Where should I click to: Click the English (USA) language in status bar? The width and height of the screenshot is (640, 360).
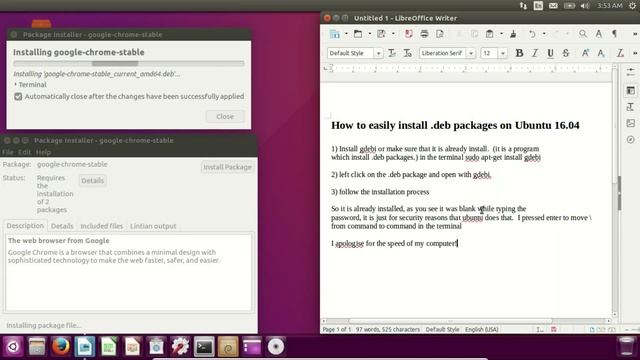pos(481,329)
